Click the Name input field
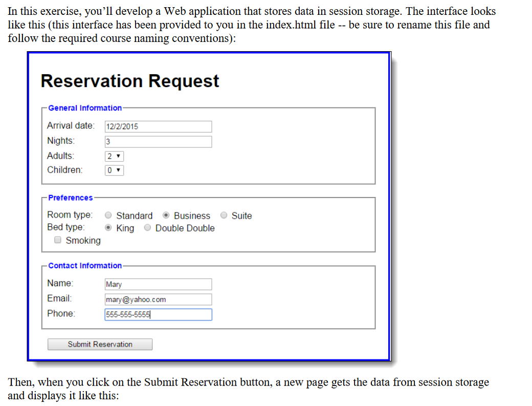Screen dimensions: 532x406 158,284
